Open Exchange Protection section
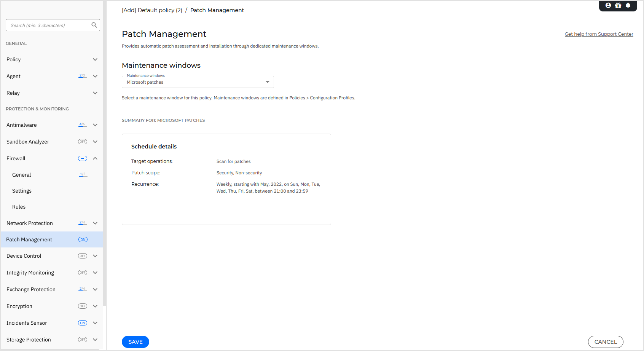Screen dimensions: 644x351 [31, 289]
